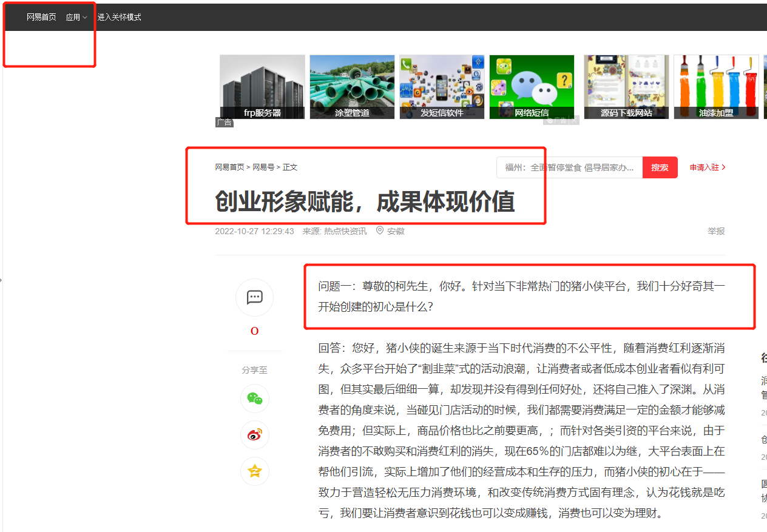
Task: Share article to Weibo icon
Action: point(254,435)
